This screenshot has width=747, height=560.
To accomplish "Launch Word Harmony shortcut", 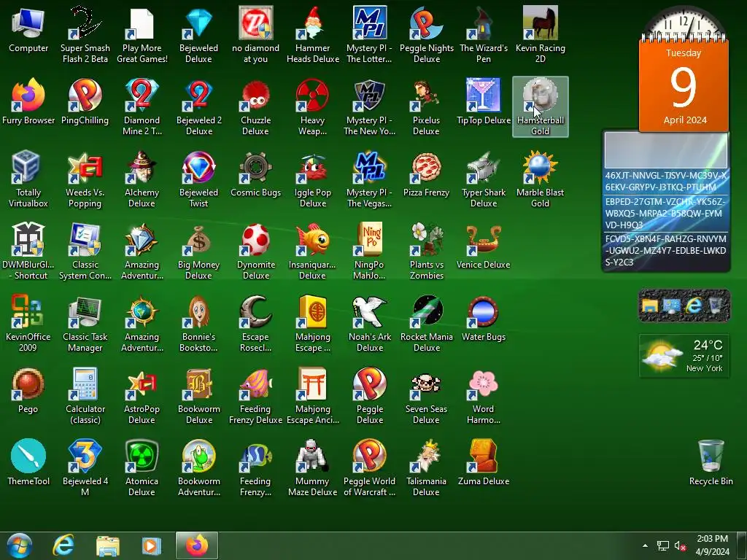I will 484,395.
